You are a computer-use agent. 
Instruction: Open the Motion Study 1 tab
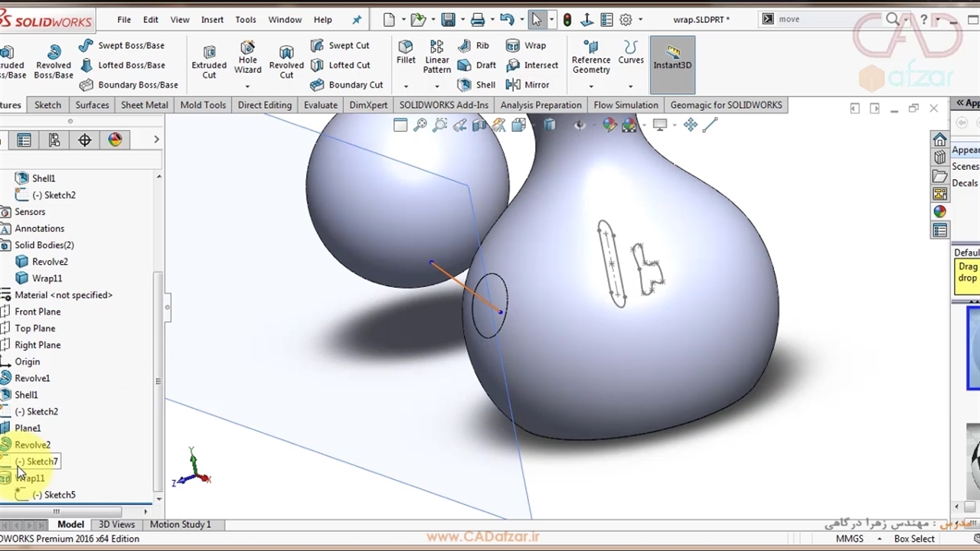tap(180, 524)
